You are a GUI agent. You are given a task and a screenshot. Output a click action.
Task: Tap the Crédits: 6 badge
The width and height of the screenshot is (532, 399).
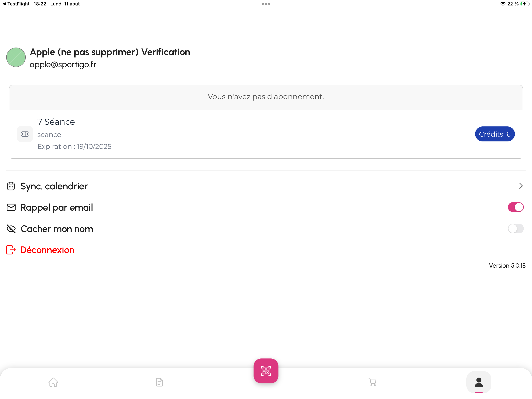[x=495, y=134]
